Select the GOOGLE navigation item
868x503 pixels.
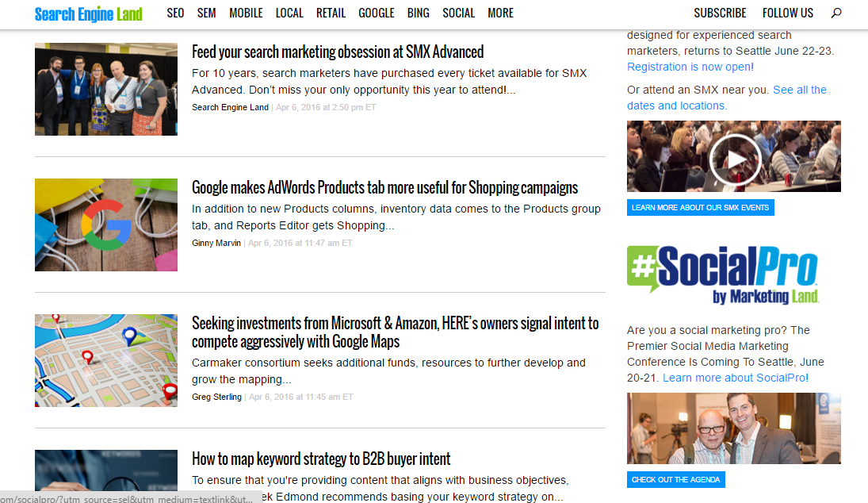[376, 13]
